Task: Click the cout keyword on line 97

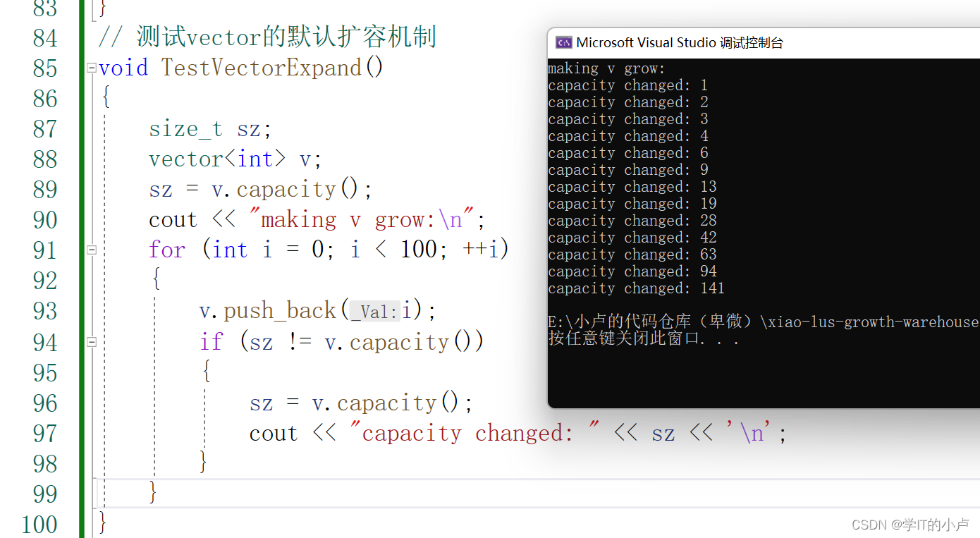Action: coord(273,433)
